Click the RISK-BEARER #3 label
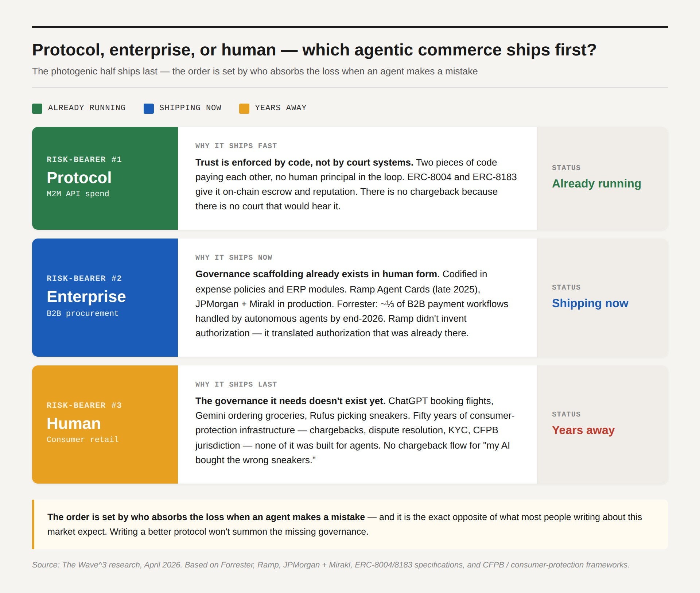Screen dimensions: 700x593 [84, 405]
